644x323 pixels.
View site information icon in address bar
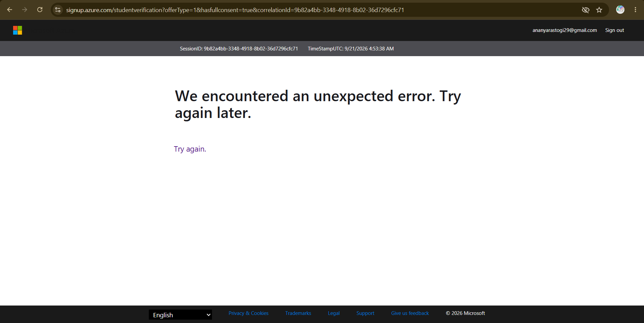tap(58, 10)
